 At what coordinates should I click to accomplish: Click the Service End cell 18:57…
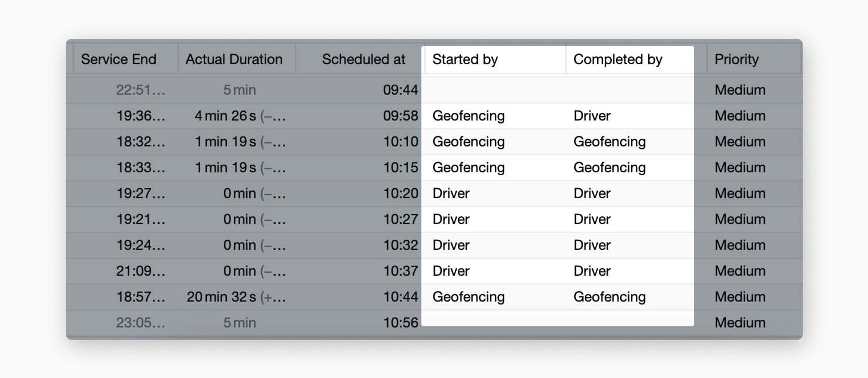click(141, 297)
